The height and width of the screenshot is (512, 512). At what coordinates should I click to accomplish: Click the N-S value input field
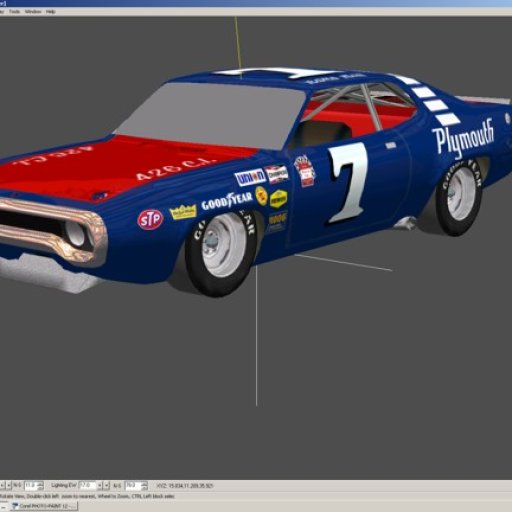coord(30,485)
